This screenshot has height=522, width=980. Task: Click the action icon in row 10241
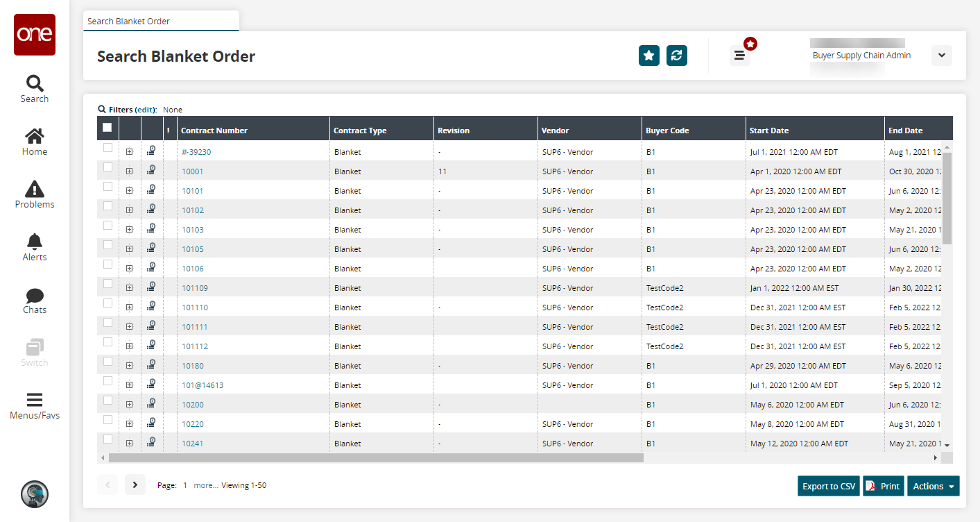pos(151,443)
